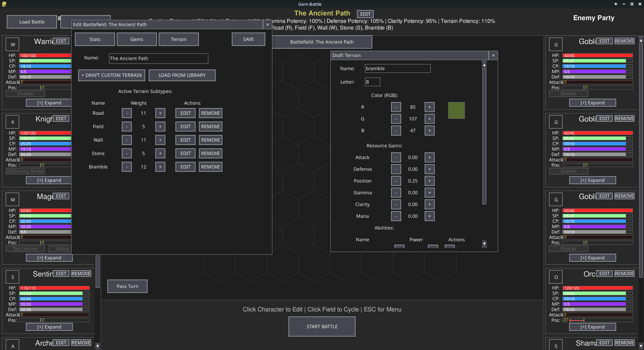Expand the Warrior character panel

[48, 103]
